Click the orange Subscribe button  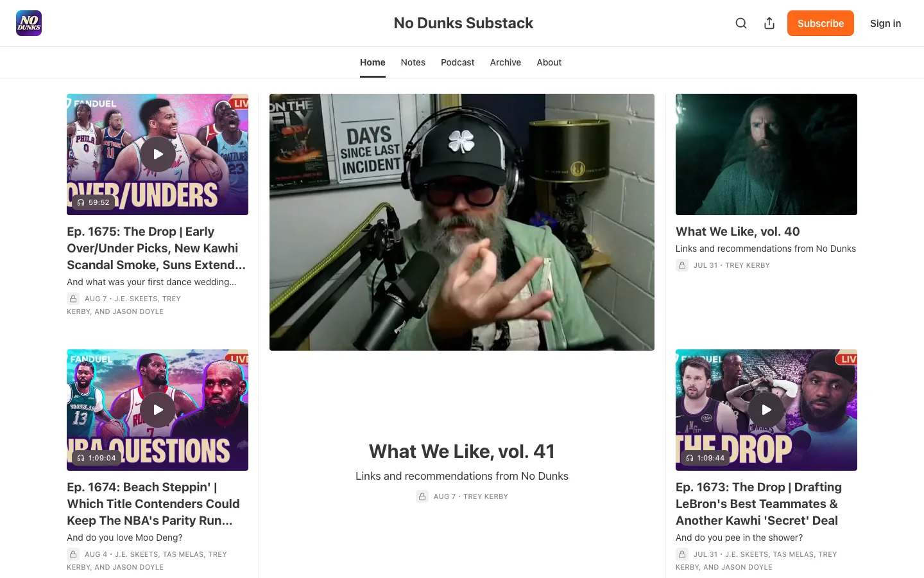coord(821,23)
